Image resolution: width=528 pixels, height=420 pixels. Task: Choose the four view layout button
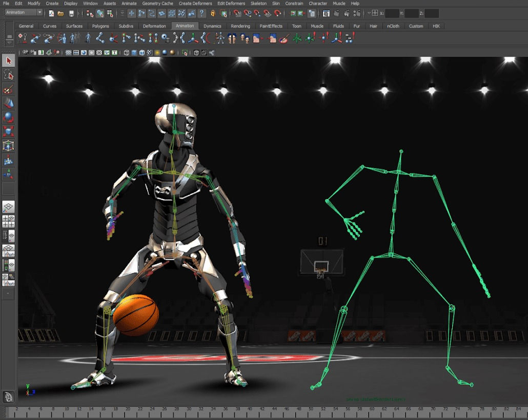tap(8, 222)
